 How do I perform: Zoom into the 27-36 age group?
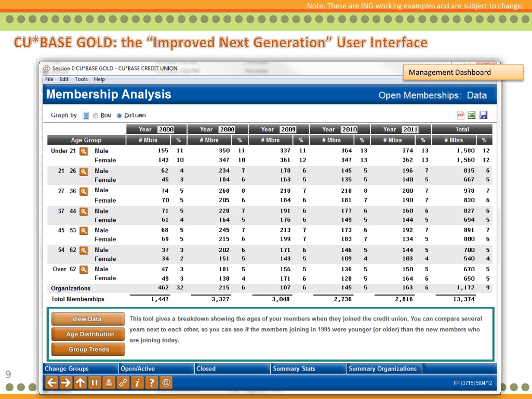coord(84,191)
